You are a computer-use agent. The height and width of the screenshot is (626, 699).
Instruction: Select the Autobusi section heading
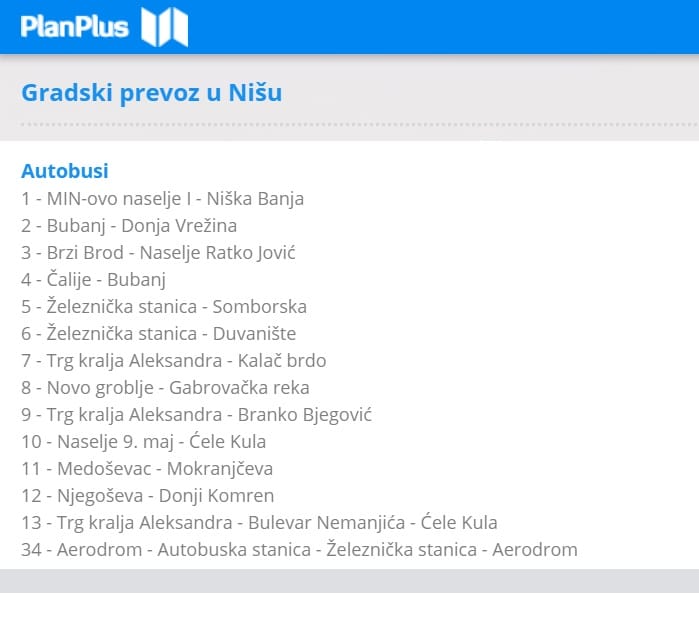[x=64, y=171]
